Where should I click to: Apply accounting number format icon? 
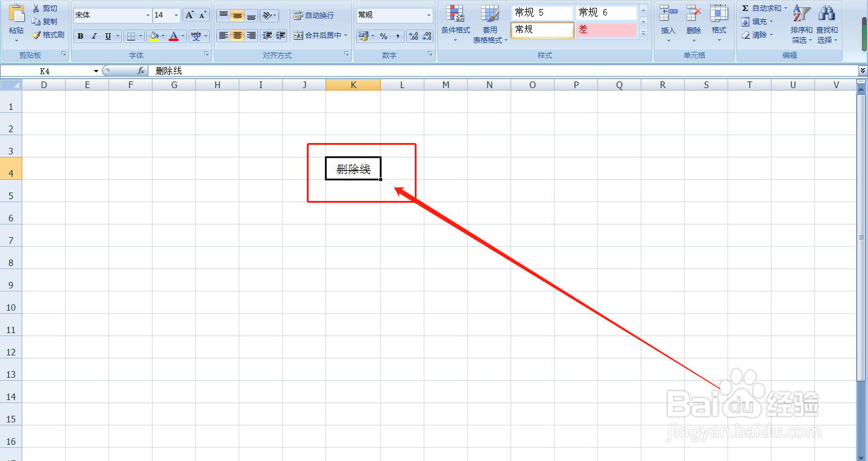point(363,36)
